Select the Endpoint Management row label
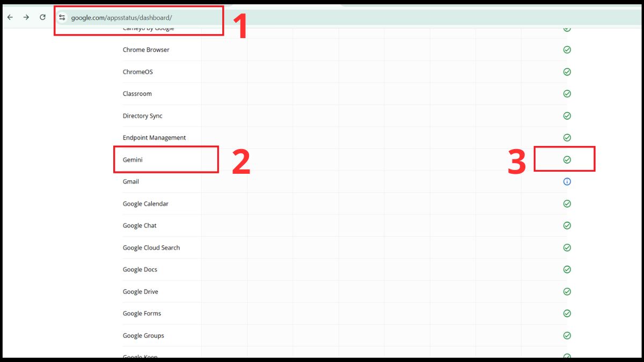Screen dimensions: 644x362 (155, 138)
